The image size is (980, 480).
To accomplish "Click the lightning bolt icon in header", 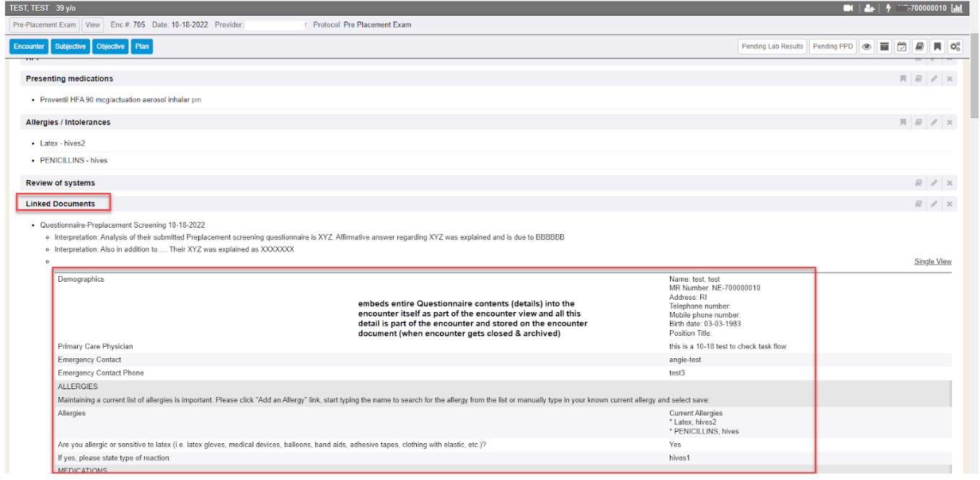I will [x=888, y=8].
